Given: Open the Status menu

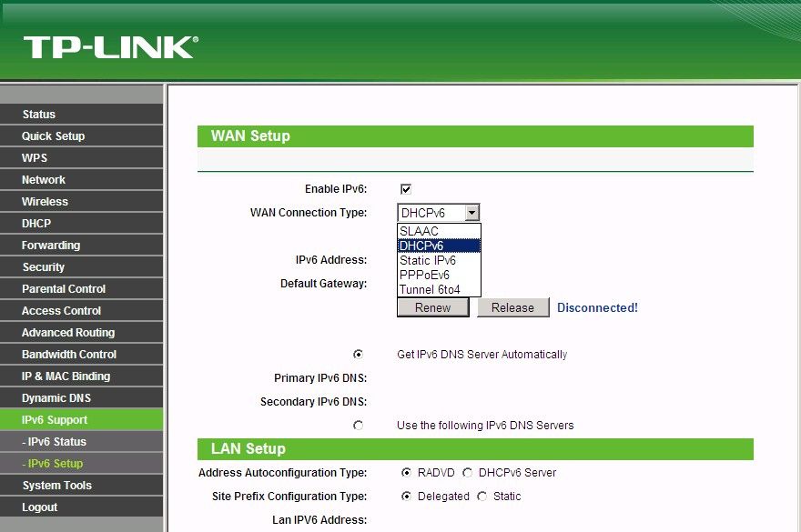Looking at the screenshot, I should [81, 115].
